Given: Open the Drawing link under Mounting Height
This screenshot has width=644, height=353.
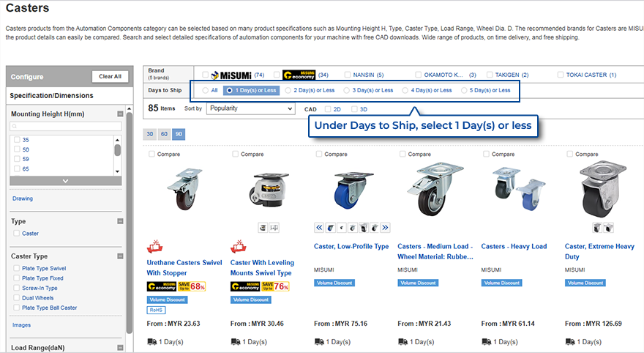Looking at the screenshot, I should click(23, 198).
